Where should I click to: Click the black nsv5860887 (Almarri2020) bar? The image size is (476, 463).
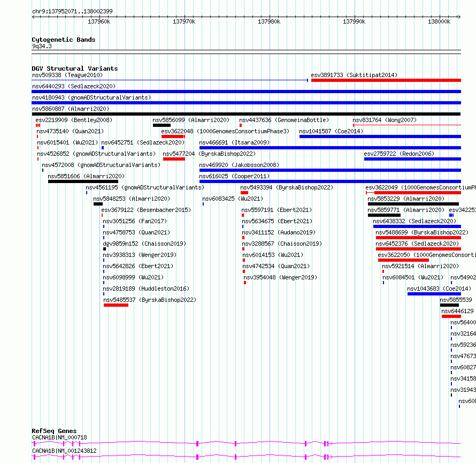[x=246, y=114]
